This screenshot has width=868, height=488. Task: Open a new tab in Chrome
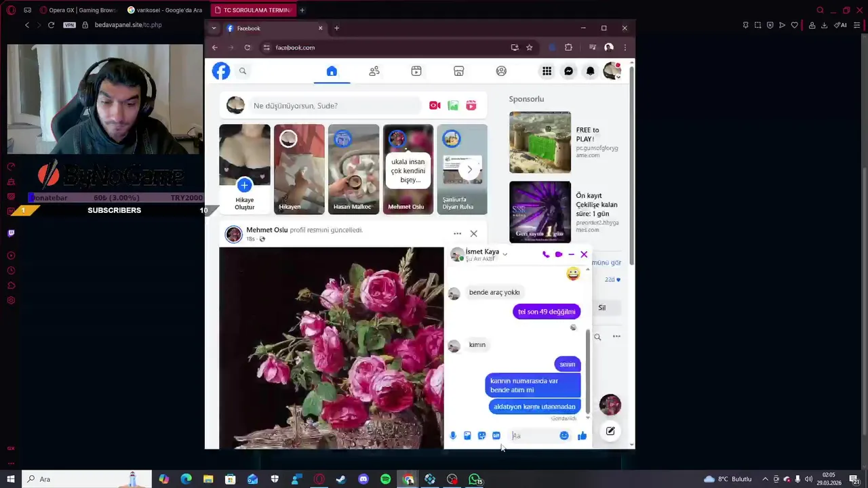tap(336, 28)
